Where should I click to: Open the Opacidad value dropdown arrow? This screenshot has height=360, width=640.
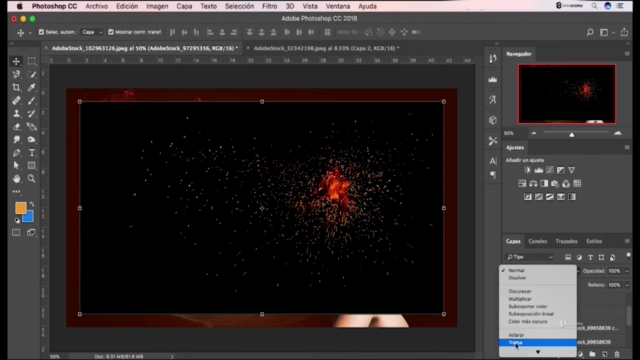click(627, 271)
